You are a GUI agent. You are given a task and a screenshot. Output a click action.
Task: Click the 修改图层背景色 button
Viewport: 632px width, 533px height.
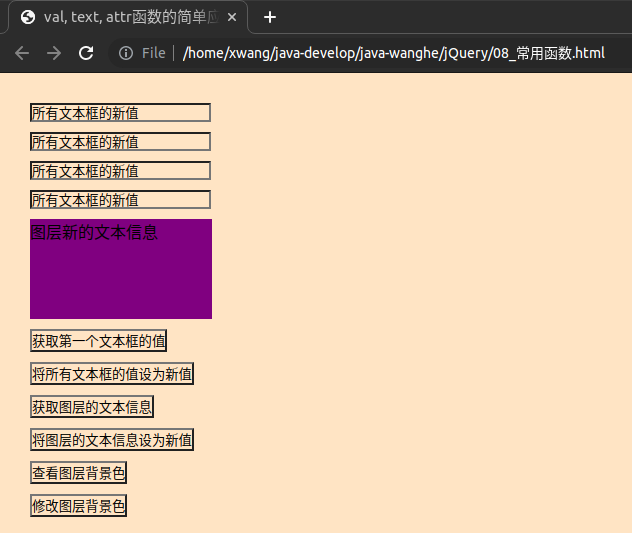click(78, 506)
